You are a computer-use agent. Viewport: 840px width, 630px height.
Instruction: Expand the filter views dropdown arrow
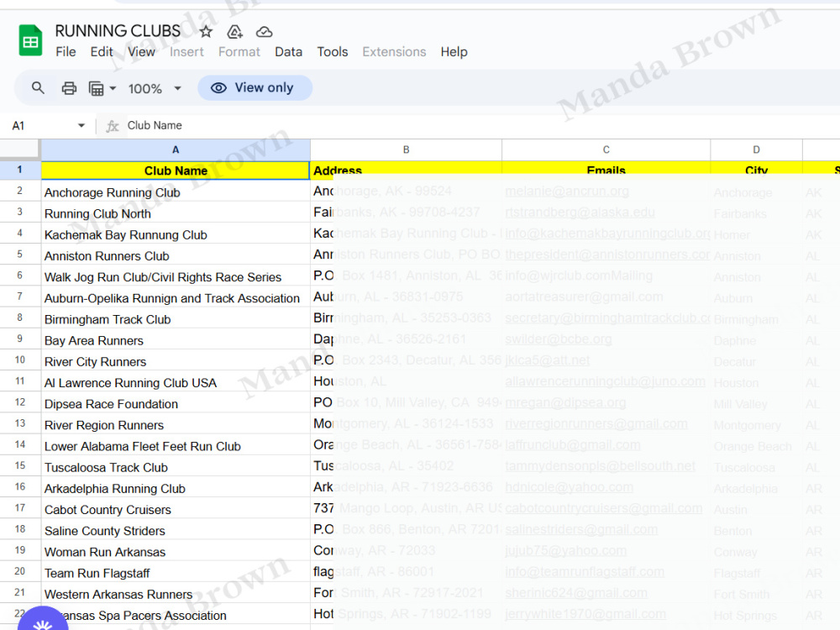tap(113, 88)
